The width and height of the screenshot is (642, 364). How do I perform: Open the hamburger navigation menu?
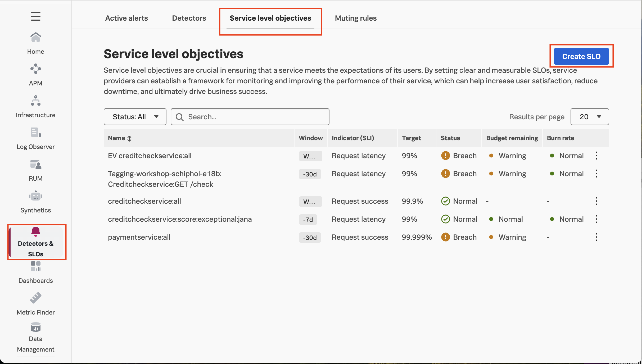[x=35, y=16]
